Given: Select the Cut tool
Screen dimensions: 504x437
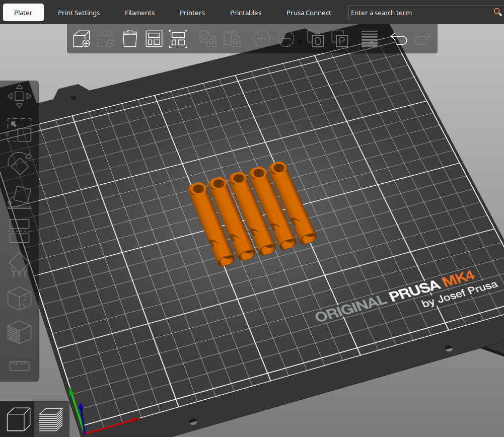Looking at the screenshot, I should [19, 231].
